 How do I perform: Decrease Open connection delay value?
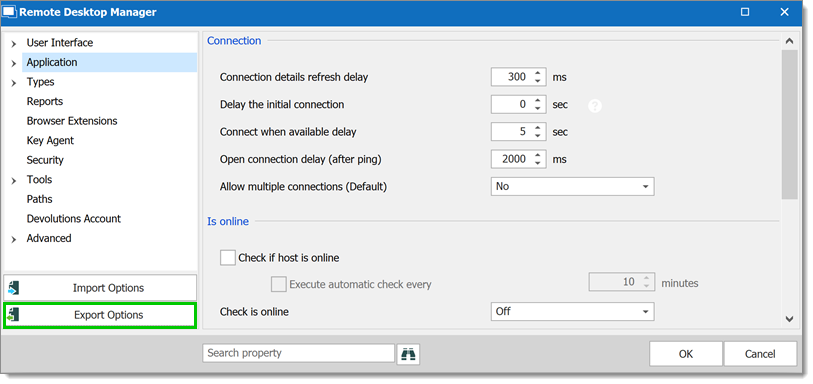click(538, 163)
